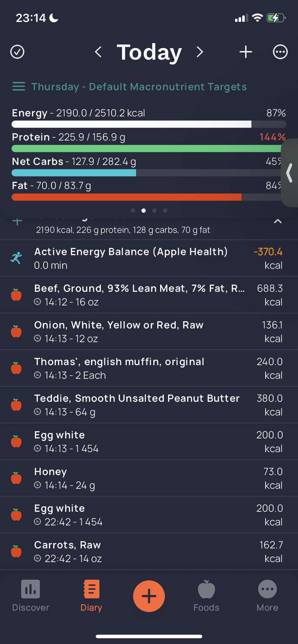Tap the Energy progress bar
The image size is (298, 644).
click(x=149, y=124)
